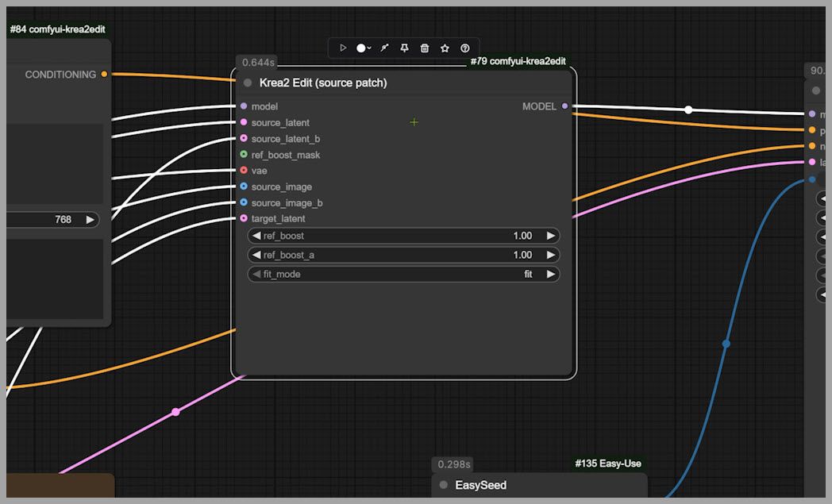Decrease ref_boost_a with left arrow
This screenshot has width=832, height=504.
(256, 255)
